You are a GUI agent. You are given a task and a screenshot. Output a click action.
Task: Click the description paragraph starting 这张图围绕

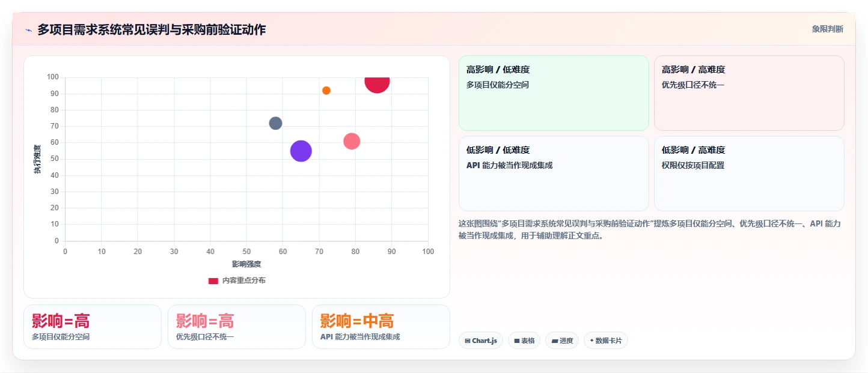tap(650, 229)
